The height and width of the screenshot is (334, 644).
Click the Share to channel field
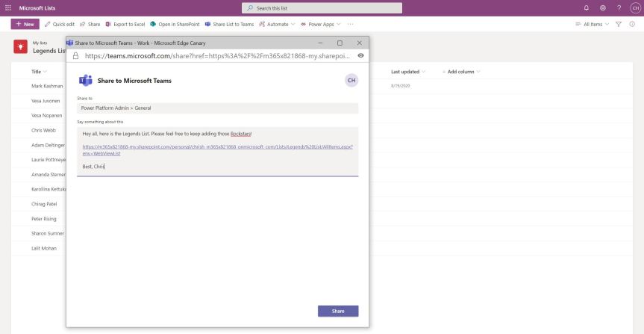218,108
